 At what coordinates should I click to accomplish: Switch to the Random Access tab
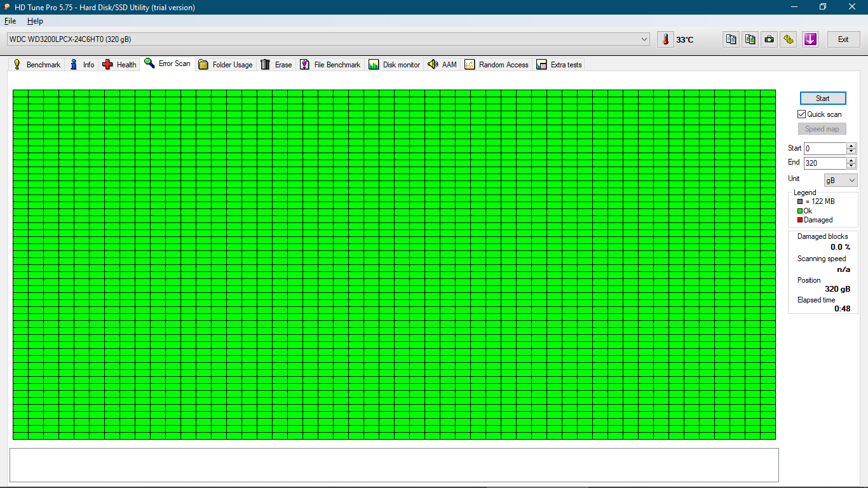tap(497, 64)
